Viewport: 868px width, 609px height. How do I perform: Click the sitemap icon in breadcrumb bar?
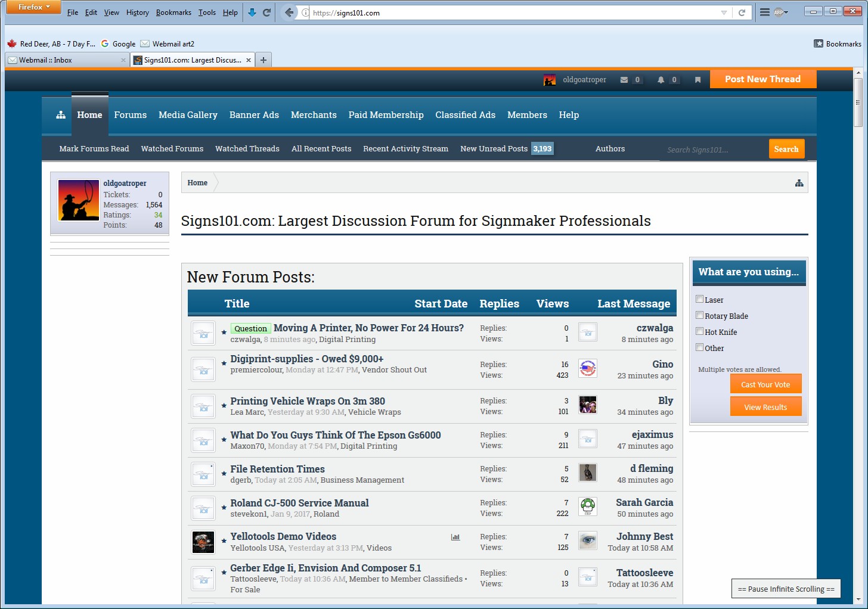coord(799,183)
